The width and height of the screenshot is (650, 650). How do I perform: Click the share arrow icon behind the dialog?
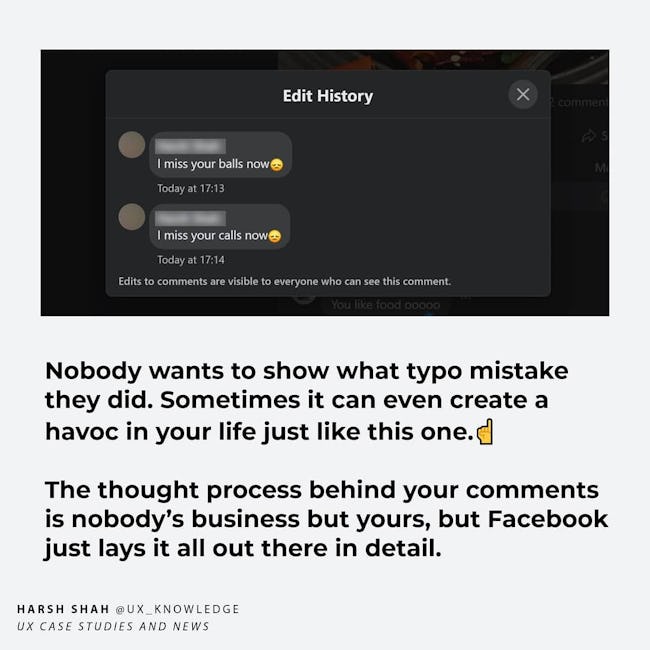(x=589, y=136)
